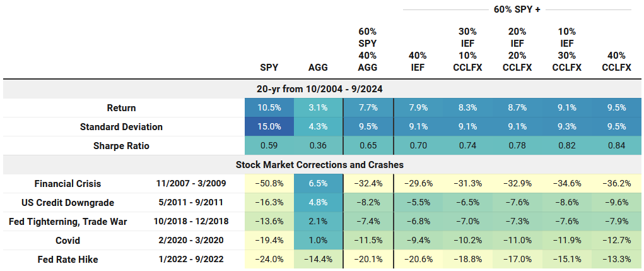Click the "Fed Tightening, Trade War" row label

[68, 222]
